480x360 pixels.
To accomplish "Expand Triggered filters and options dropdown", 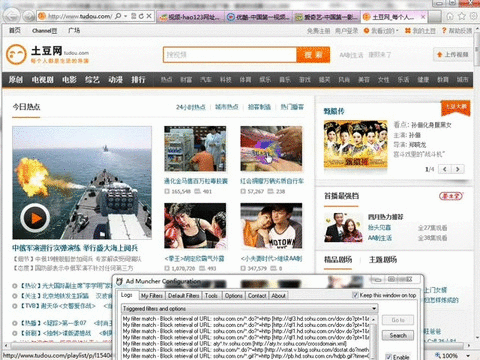I will pos(374,308).
